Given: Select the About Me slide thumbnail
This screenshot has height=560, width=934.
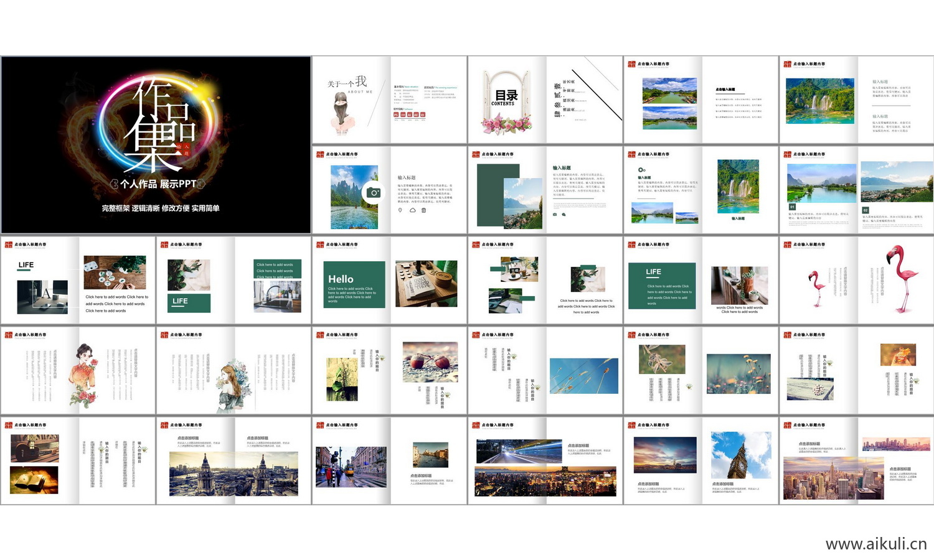Looking at the screenshot, I should 389,100.
